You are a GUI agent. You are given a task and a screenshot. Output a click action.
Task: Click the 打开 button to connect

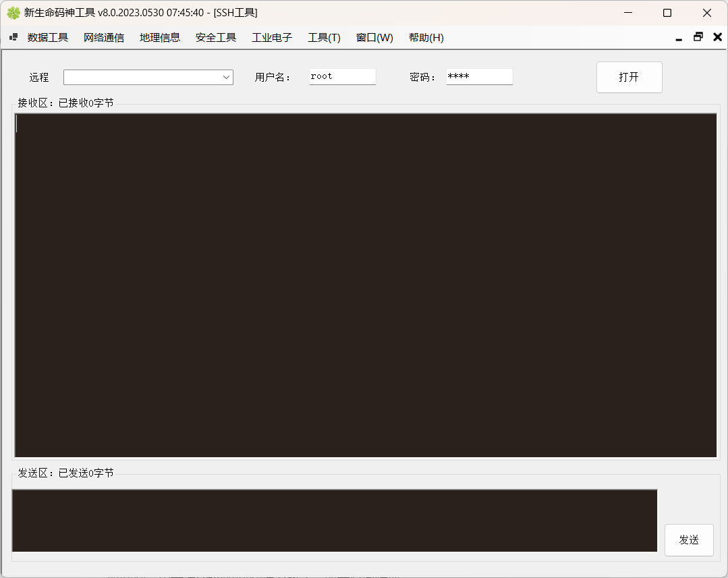point(629,77)
